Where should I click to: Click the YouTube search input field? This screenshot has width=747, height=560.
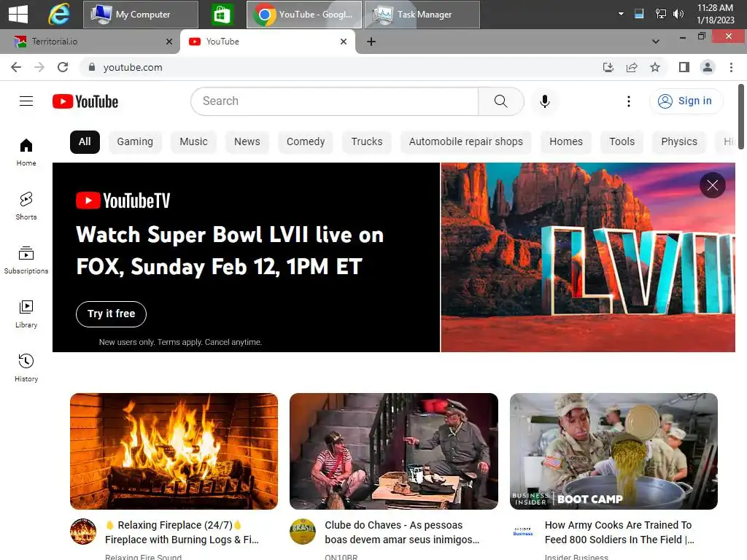(334, 101)
